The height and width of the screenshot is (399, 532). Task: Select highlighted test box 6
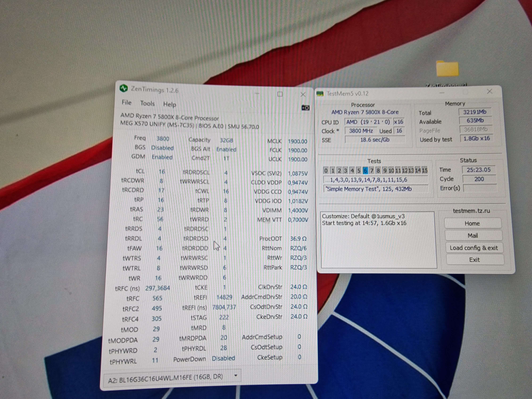[365, 170]
